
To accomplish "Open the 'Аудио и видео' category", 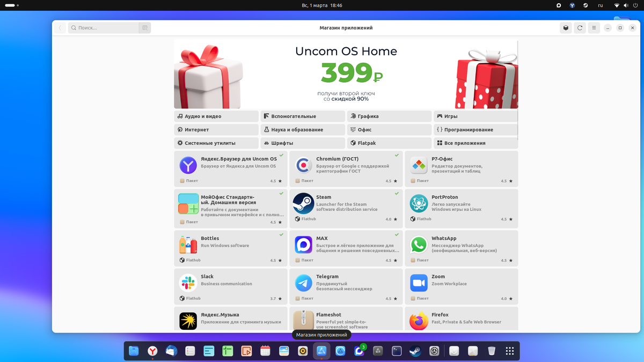I will [x=216, y=116].
